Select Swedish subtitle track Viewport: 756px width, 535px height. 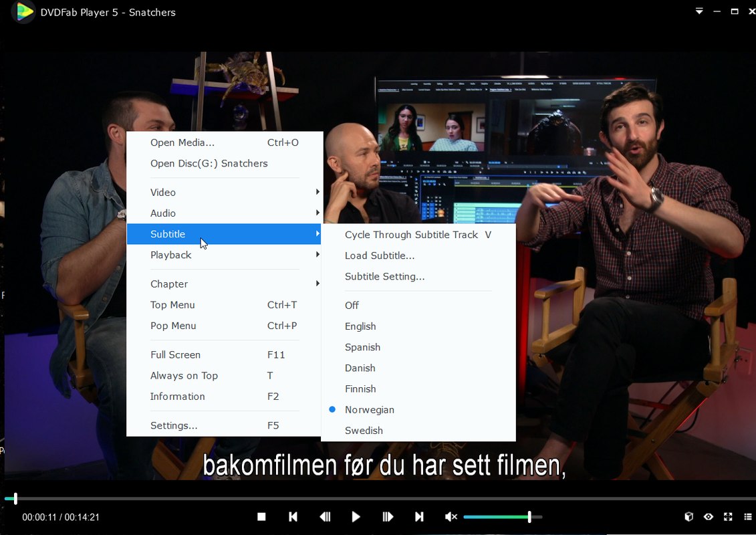click(418, 430)
